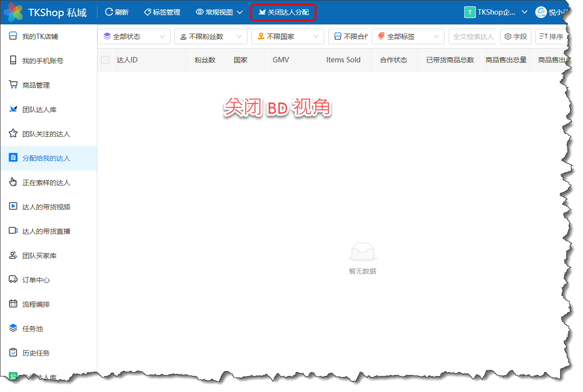
Task: Open the 不限粉丝数 follower filter dropdown
Action: coord(211,37)
